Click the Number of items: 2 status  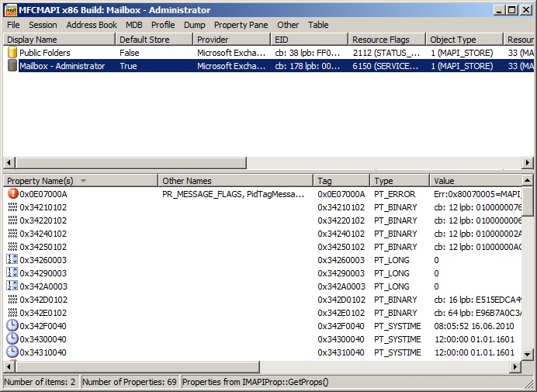pos(40,382)
